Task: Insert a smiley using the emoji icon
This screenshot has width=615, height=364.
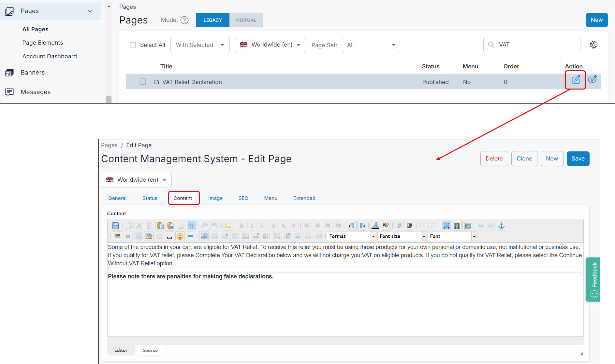Action: pos(180,236)
